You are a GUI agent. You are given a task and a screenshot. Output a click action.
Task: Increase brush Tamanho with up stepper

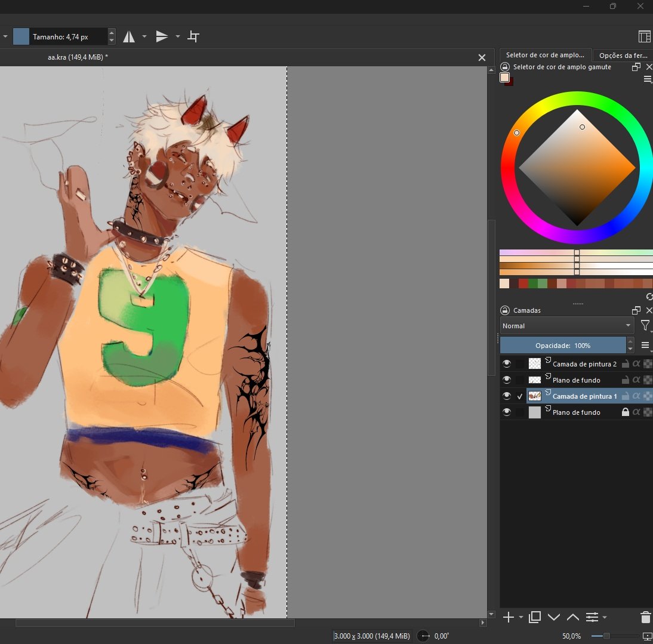[x=111, y=32]
